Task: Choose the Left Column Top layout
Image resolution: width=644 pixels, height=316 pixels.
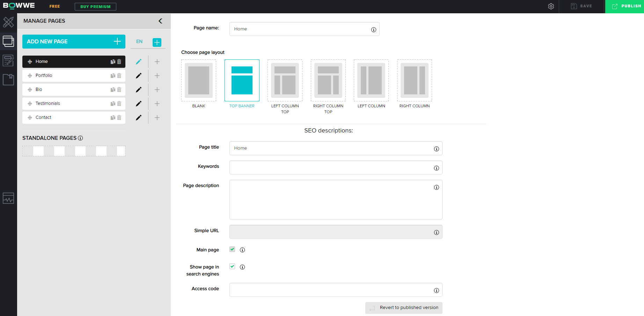Action: [x=285, y=80]
